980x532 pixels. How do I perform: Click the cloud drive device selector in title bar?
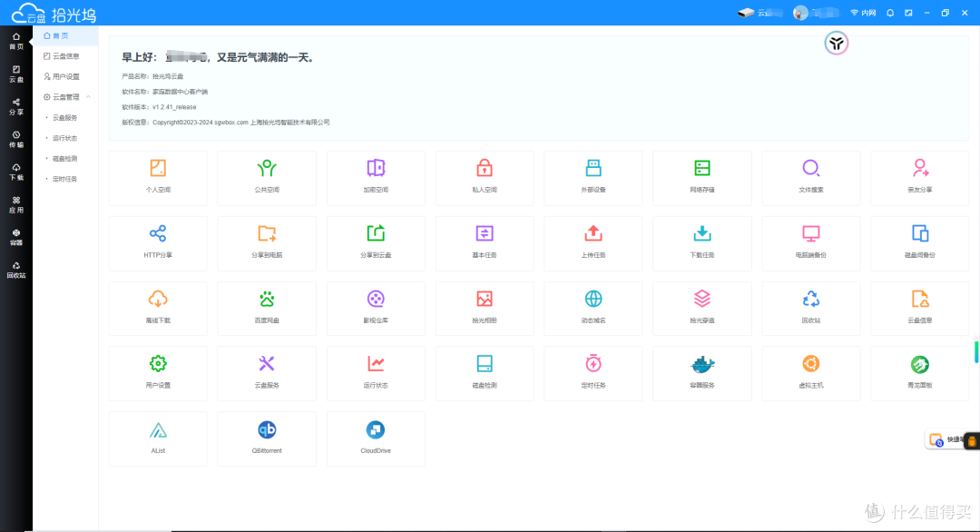tap(760, 13)
